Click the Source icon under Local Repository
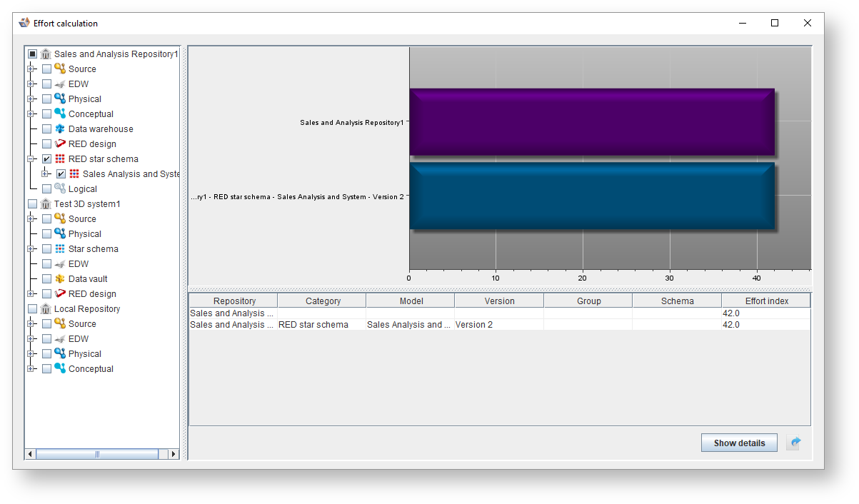859x504 pixels. (x=60, y=324)
